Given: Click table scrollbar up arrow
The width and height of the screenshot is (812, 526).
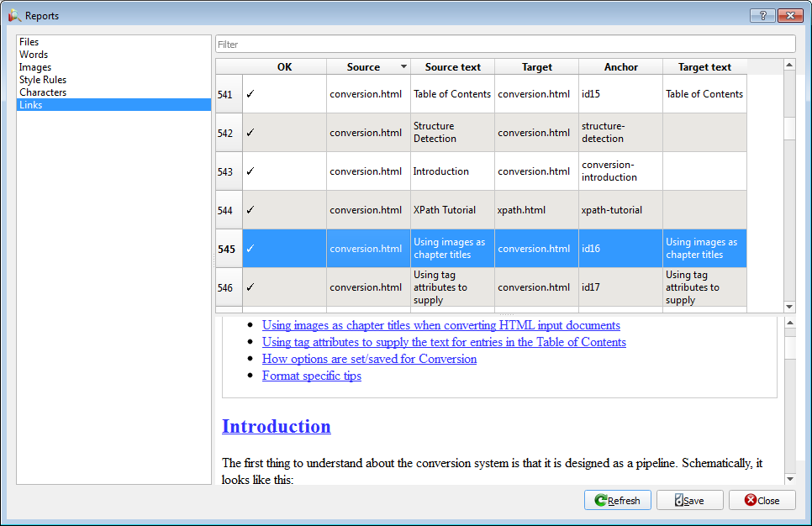Looking at the screenshot, I should click(789, 65).
